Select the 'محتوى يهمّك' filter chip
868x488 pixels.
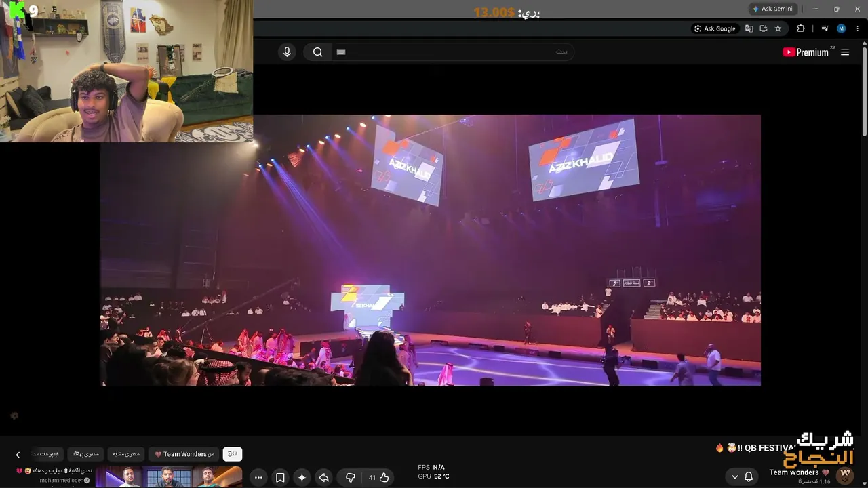tap(85, 454)
